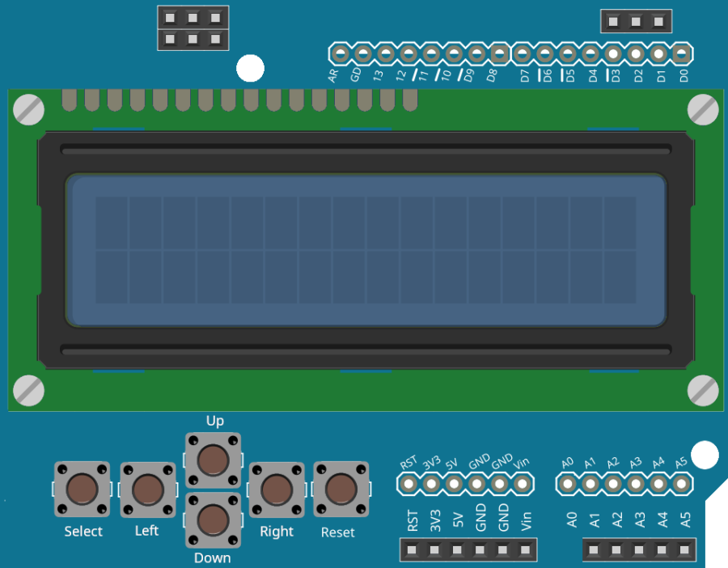Push the Select button on the shield
Viewport: 728px width, 568px height.
(x=83, y=489)
